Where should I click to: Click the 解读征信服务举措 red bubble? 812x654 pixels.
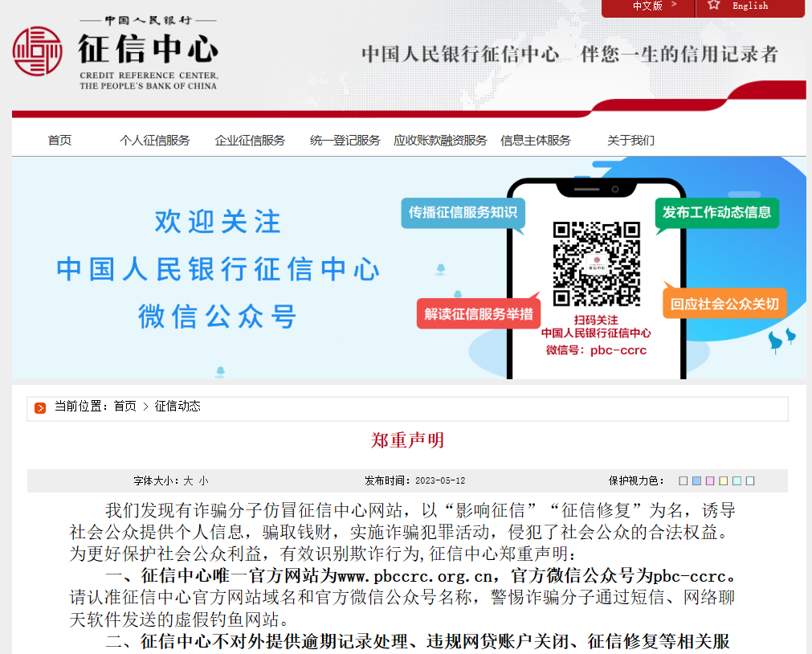(479, 314)
